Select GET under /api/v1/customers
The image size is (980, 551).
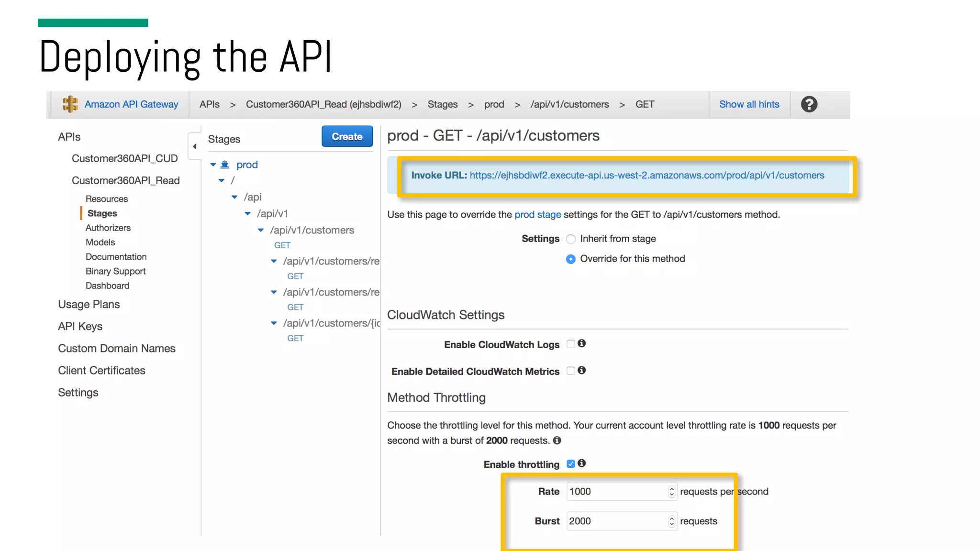(282, 245)
